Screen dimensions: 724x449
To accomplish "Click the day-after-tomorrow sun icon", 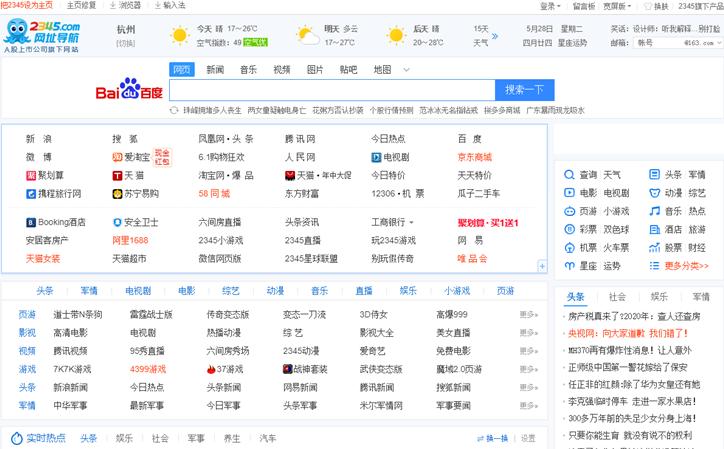I will pos(396,36).
